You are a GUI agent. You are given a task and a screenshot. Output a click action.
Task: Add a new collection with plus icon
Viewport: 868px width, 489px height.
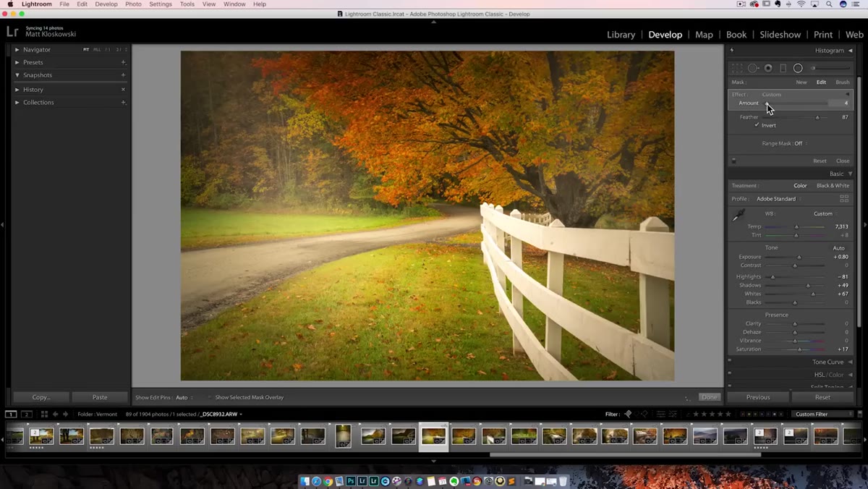[x=123, y=102]
